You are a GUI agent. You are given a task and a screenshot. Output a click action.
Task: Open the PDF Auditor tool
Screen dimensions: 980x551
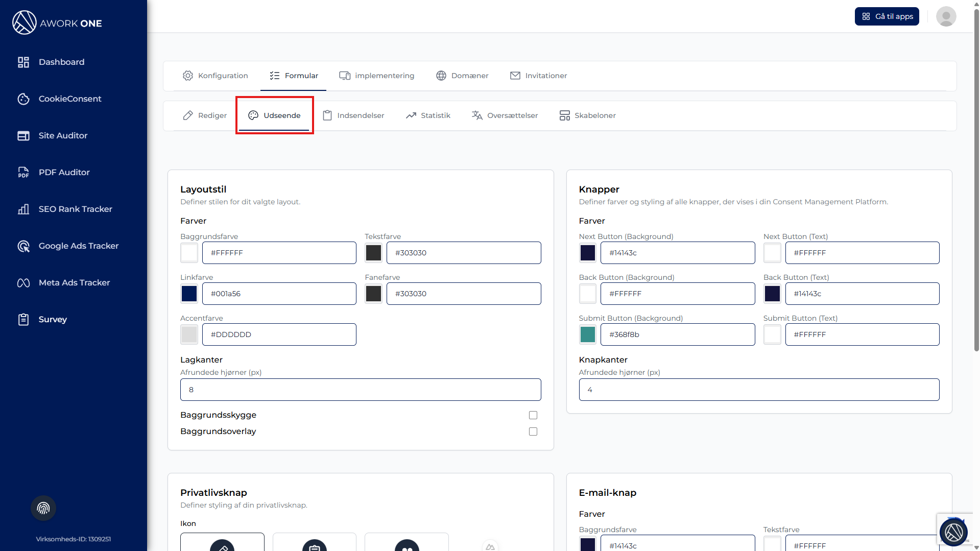[64, 173]
